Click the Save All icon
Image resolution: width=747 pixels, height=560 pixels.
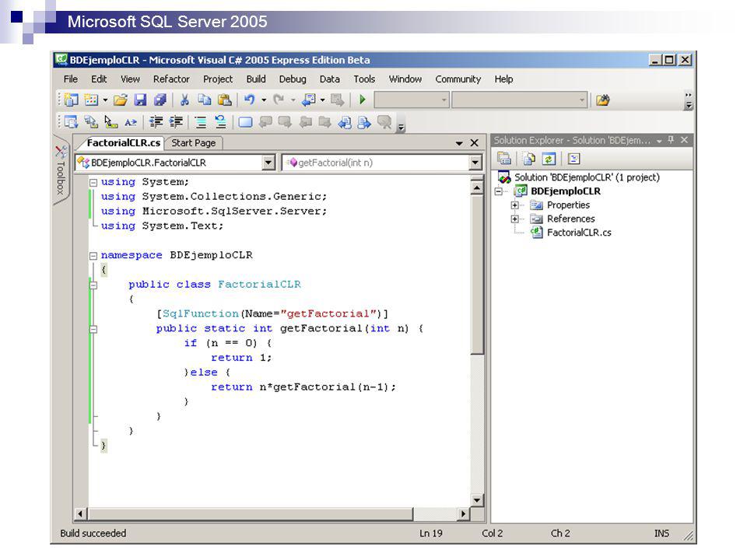160,100
